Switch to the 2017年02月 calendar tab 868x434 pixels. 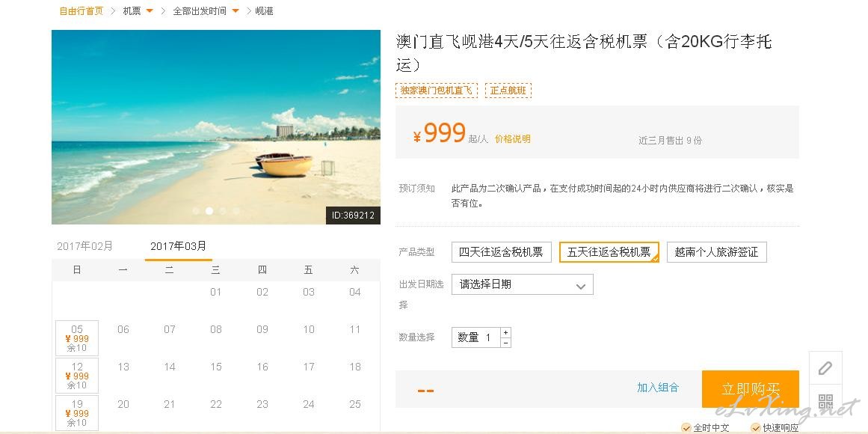84,246
